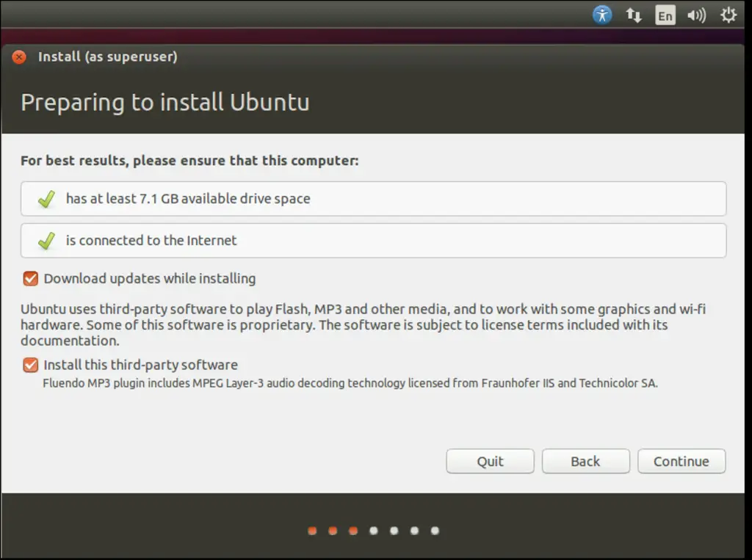Open the En keyboard layout indicator
Viewport: 752px width, 560px height.
665,15
